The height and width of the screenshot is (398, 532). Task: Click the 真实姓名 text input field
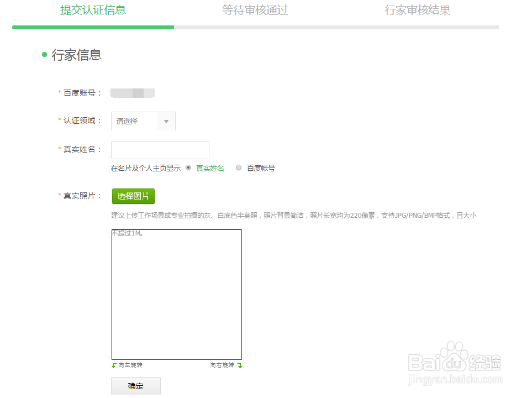160,150
